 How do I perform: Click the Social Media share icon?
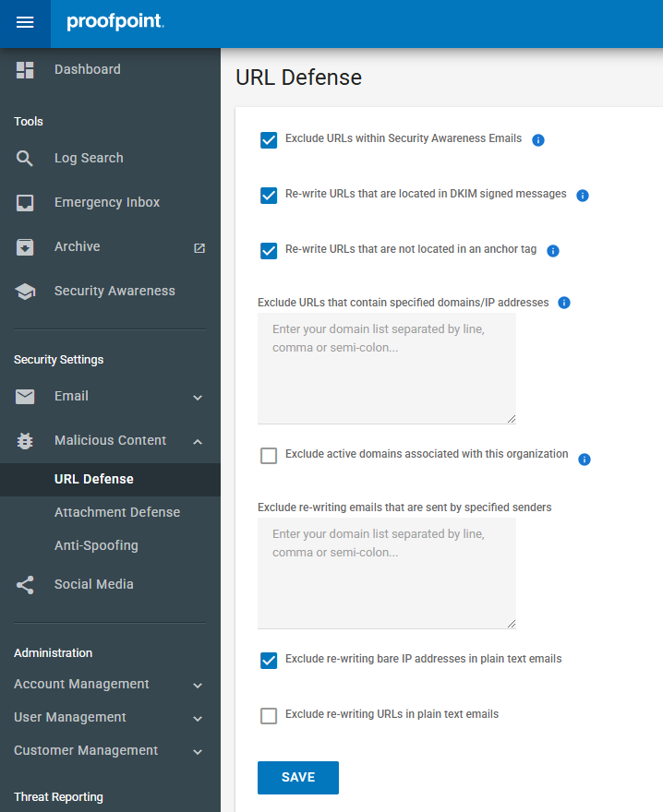(x=25, y=585)
